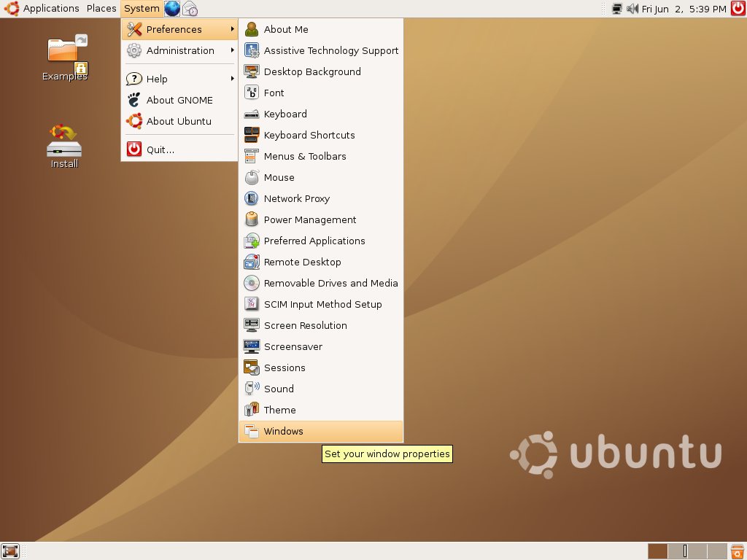Click the Screen Resolution monitor icon
Viewport: 747px width, 560px height.
[252, 326]
